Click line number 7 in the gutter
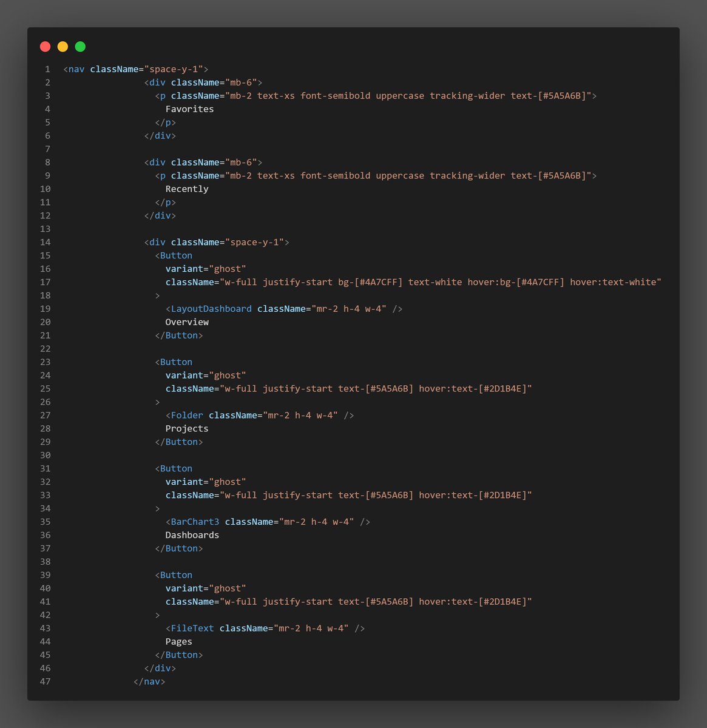This screenshot has width=707, height=728. pyautogui.click(x=48, y=149)
